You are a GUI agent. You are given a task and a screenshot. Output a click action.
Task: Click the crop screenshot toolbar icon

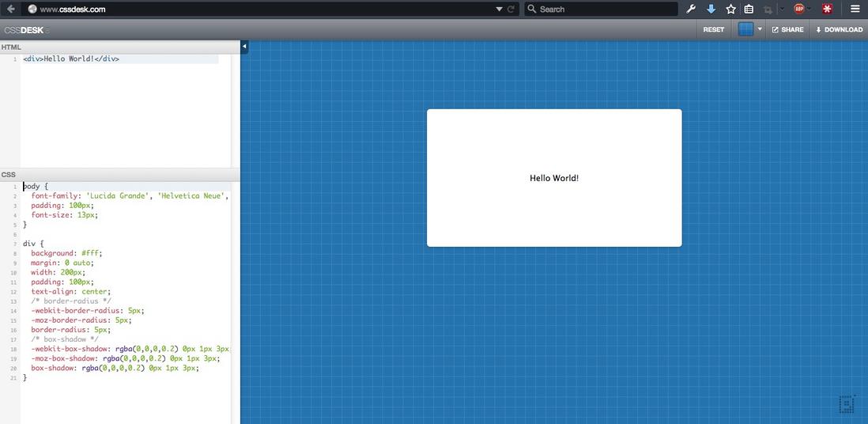click(x=768, y=9)
